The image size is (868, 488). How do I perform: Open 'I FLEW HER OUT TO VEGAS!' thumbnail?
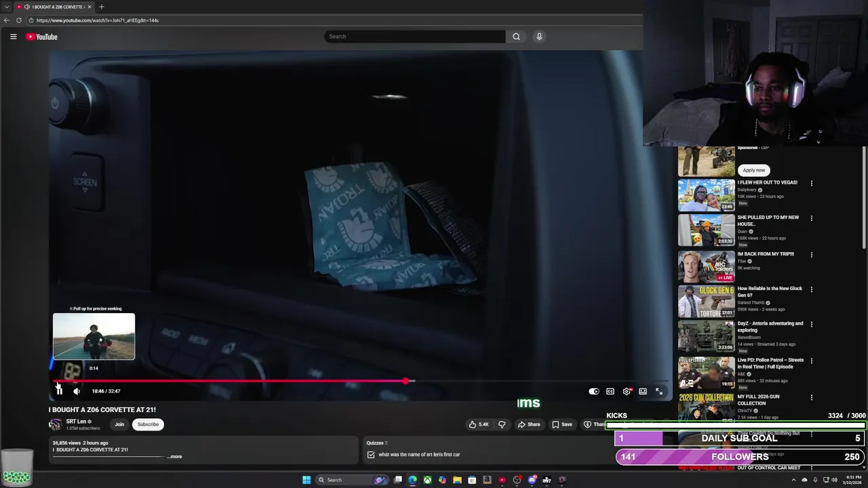(x=706, y=195)
